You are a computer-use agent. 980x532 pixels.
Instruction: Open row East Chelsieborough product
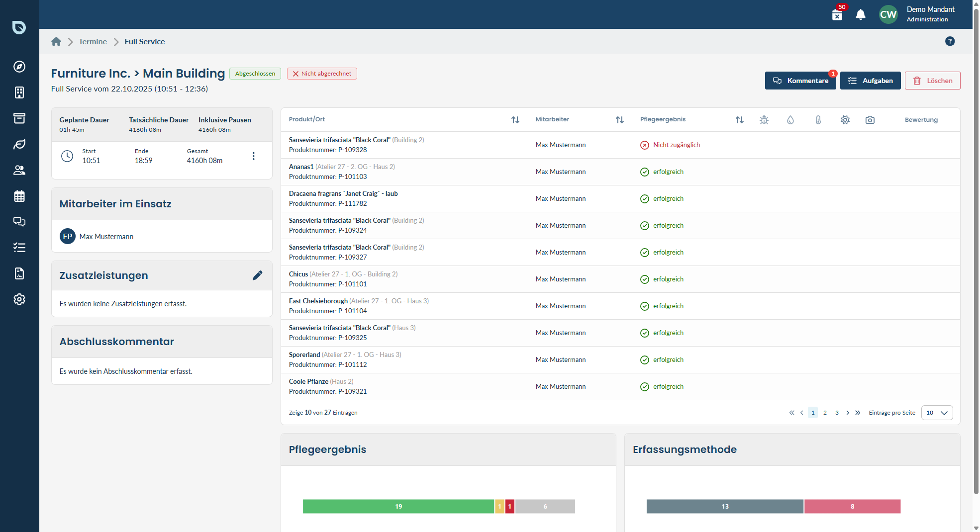click(x=620, y=306)
